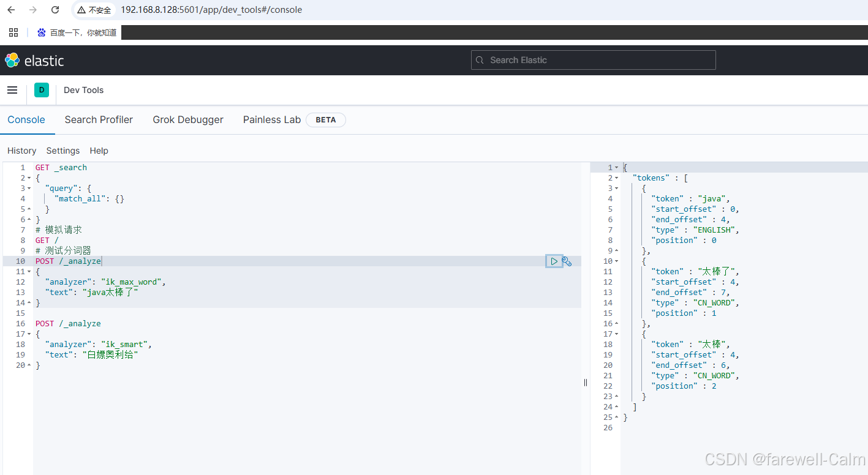The image size is (868, 475).
Task: Click the "position" : 2 output line
Action: (684, 386)
